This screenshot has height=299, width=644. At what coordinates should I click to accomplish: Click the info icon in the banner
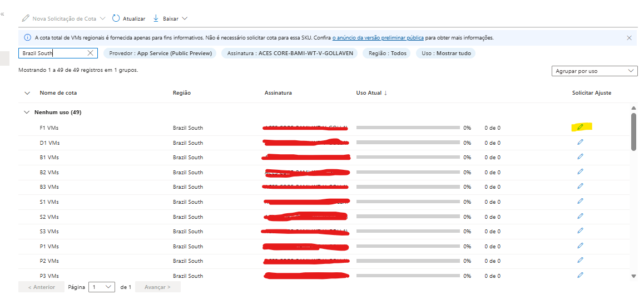pyautogui.click(x=27, y=38)
